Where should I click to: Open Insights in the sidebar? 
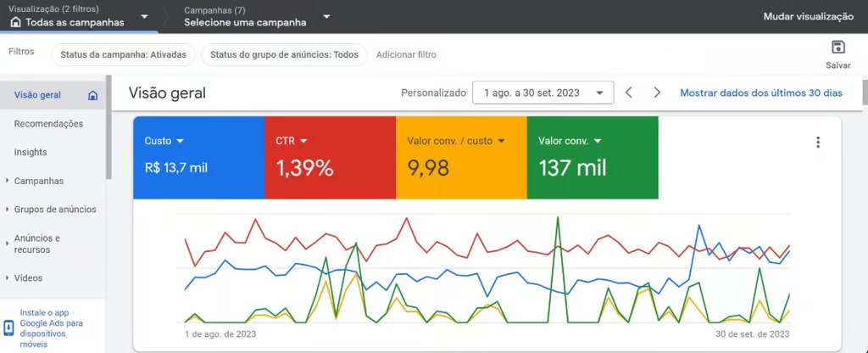[x=31, y=153]
